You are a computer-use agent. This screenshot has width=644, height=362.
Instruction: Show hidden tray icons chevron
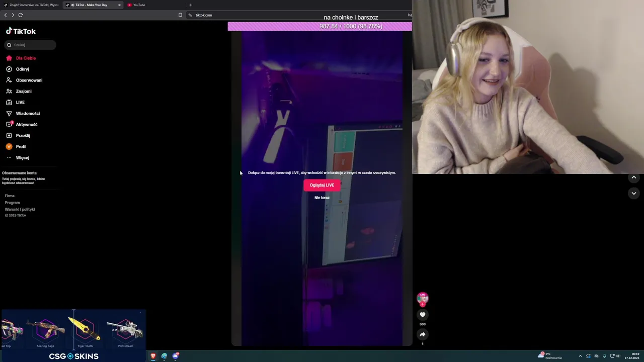580,356
